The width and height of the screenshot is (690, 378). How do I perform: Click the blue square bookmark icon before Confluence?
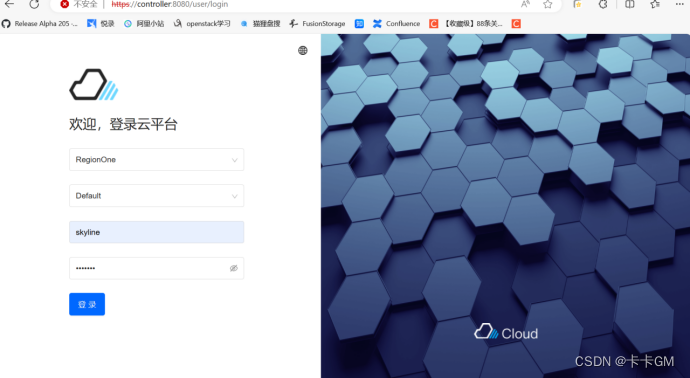360,24
